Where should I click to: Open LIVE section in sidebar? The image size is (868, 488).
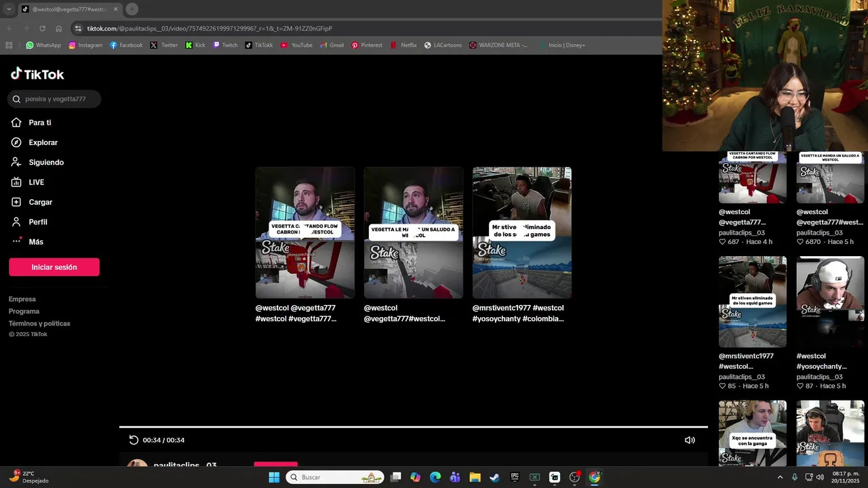pos(28,182)
